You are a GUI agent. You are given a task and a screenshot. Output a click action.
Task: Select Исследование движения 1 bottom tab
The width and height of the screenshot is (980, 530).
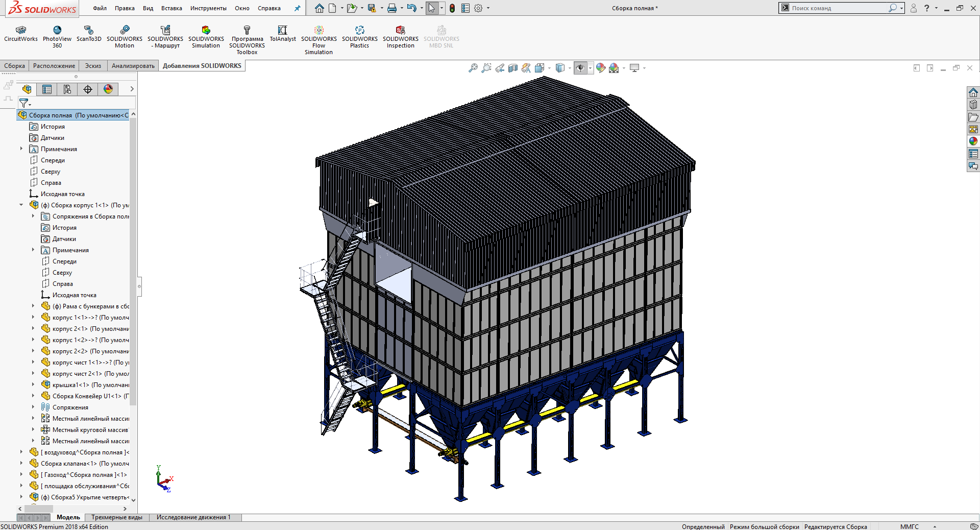click(193, 517)
